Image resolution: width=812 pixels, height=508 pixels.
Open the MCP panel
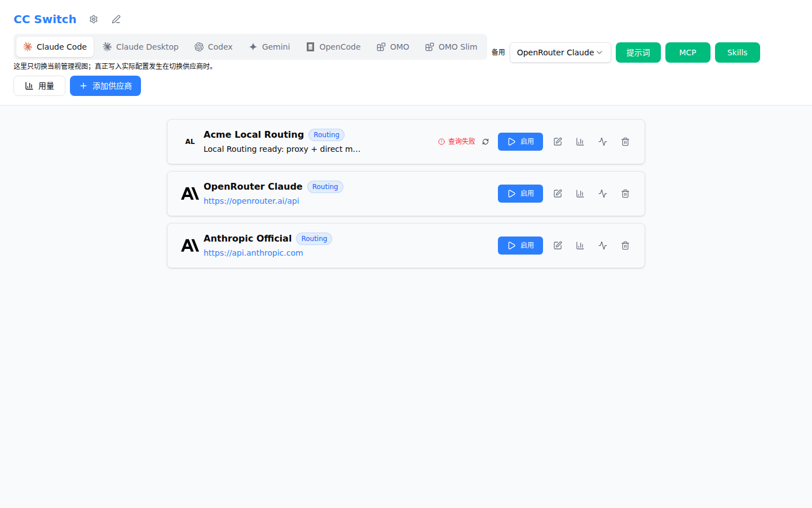coord(688,52)
